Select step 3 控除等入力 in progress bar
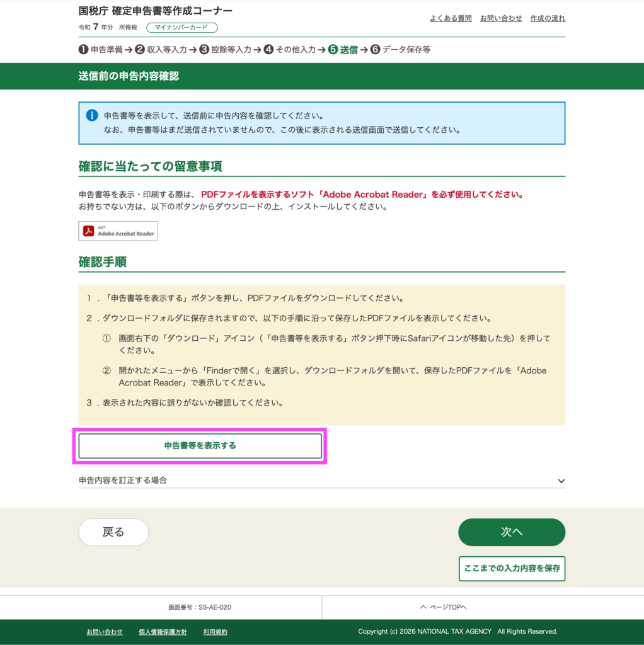This screenshot has width=644, height=645. pyautogui.click(x=226, y=50)
